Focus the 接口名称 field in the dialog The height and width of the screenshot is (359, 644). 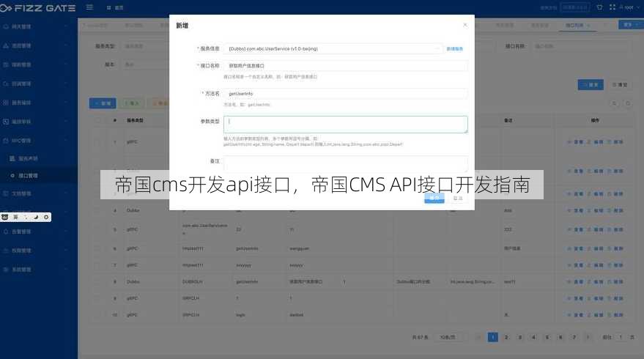coord(345,66)
